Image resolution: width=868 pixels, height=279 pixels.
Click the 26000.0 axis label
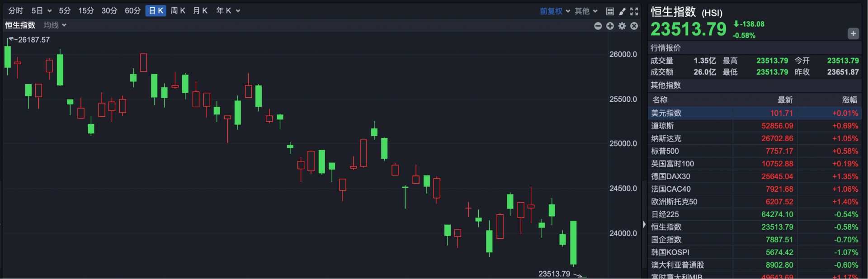pos(623,54)
